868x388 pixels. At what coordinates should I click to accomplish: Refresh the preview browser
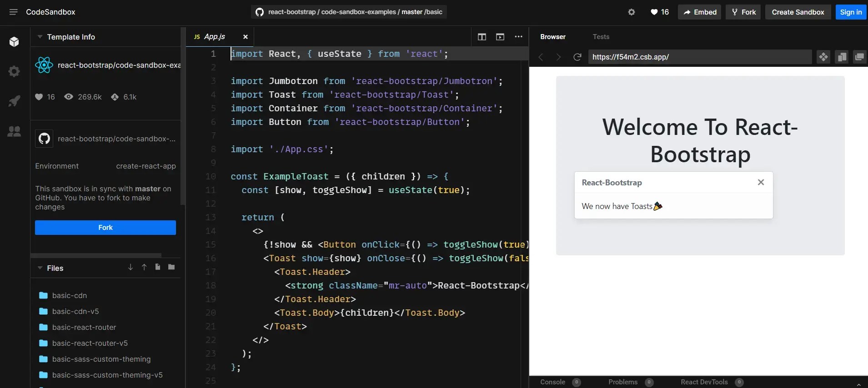[577, 57]
